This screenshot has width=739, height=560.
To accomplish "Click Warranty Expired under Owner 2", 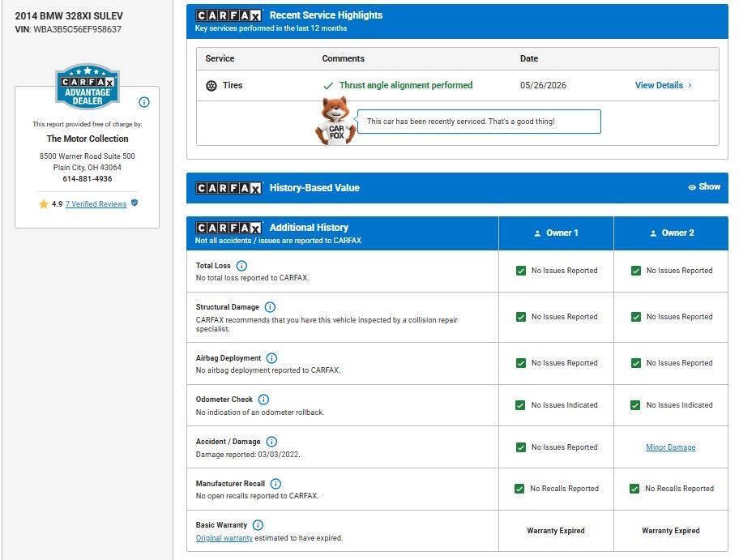I will [x=671, y=531].
